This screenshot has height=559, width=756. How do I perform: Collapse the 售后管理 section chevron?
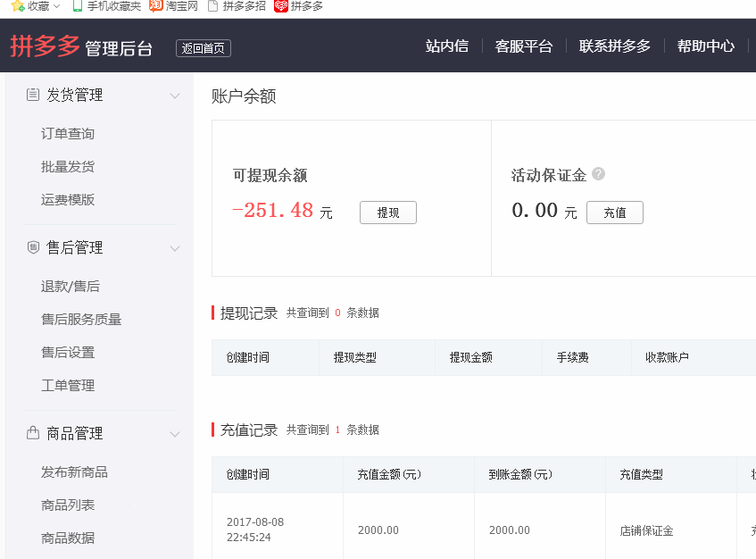point(175,248)
